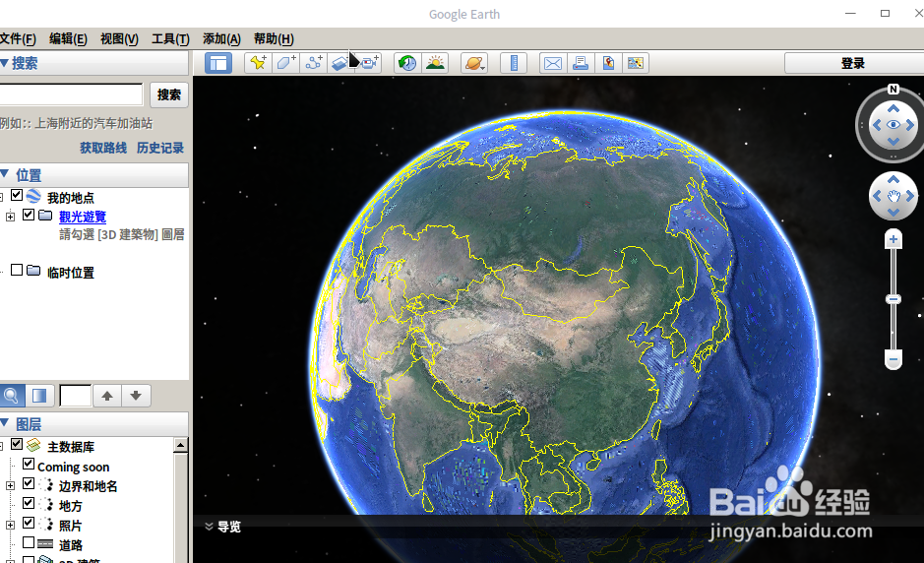The height and width of the screenshot is (563, 924).
Task: Open the 文件(F) menu
Action: 19,39
